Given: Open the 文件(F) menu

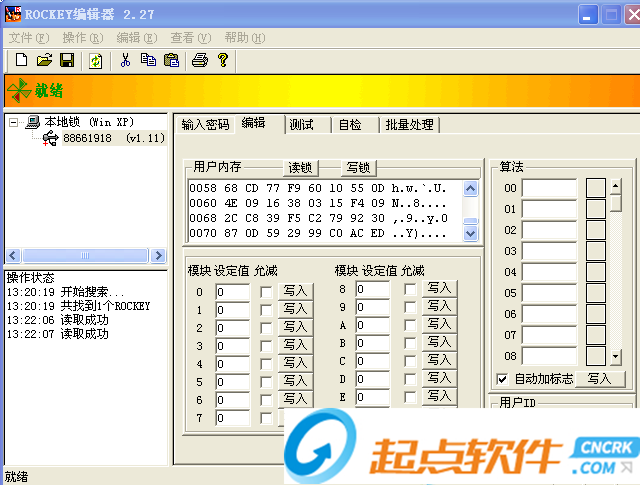Looking at the screenshot, I should pos(29,38).
